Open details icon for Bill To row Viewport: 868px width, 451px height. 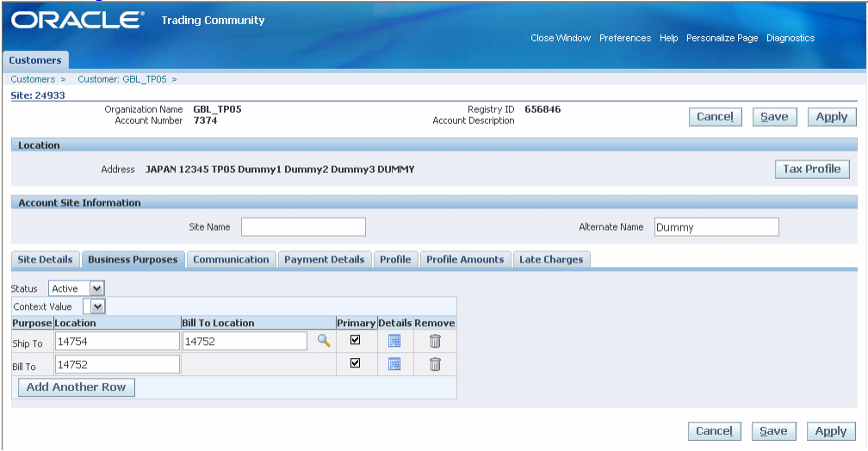pos(394,364)
